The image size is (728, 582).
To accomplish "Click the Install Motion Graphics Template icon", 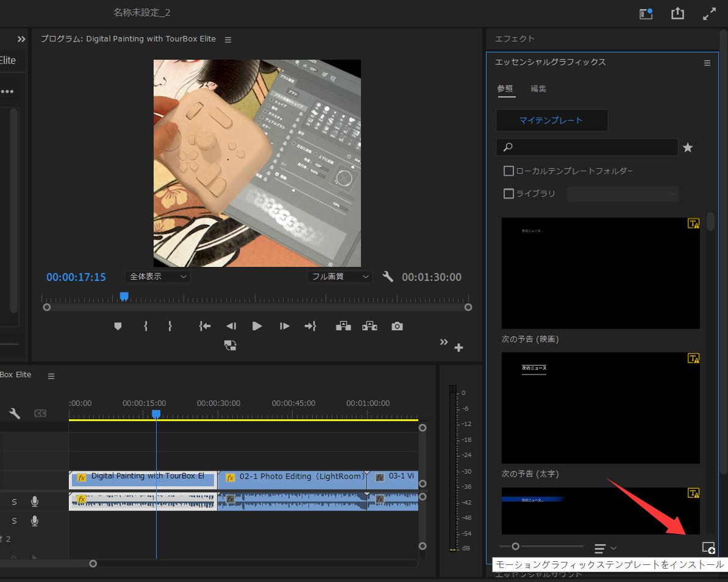I will [708, 547].
